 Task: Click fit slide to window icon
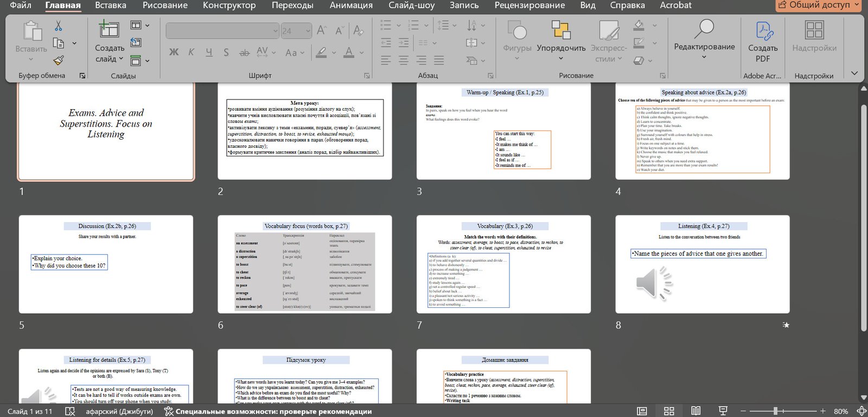click(x=861, y=411)
